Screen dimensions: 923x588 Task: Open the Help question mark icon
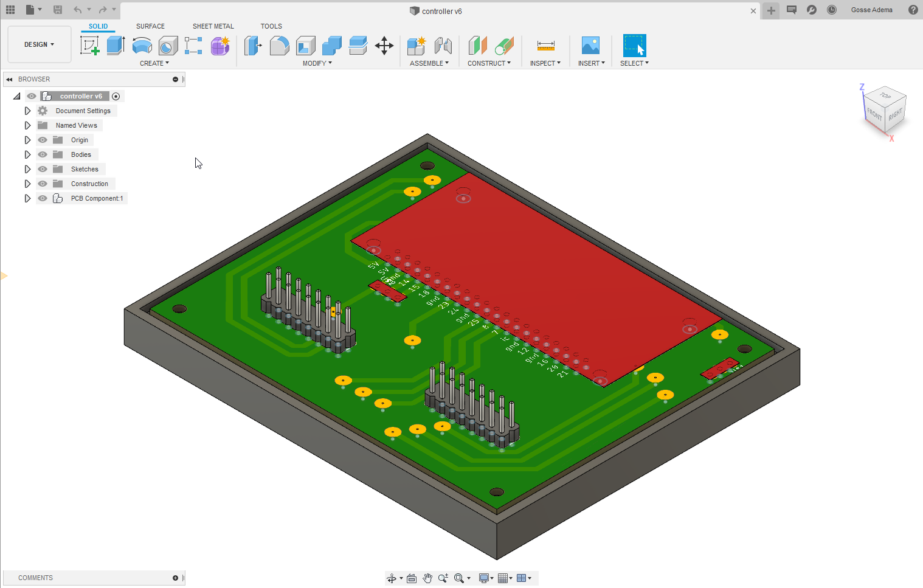pos(913,10)
